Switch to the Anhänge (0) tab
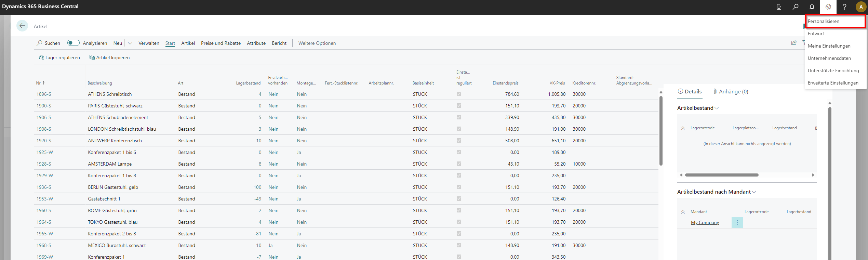This screenshot has width=868, height=260. (730, 91)
